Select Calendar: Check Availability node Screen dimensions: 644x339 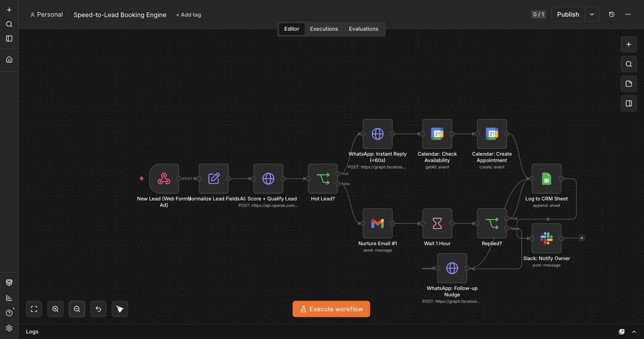point(437,134)
